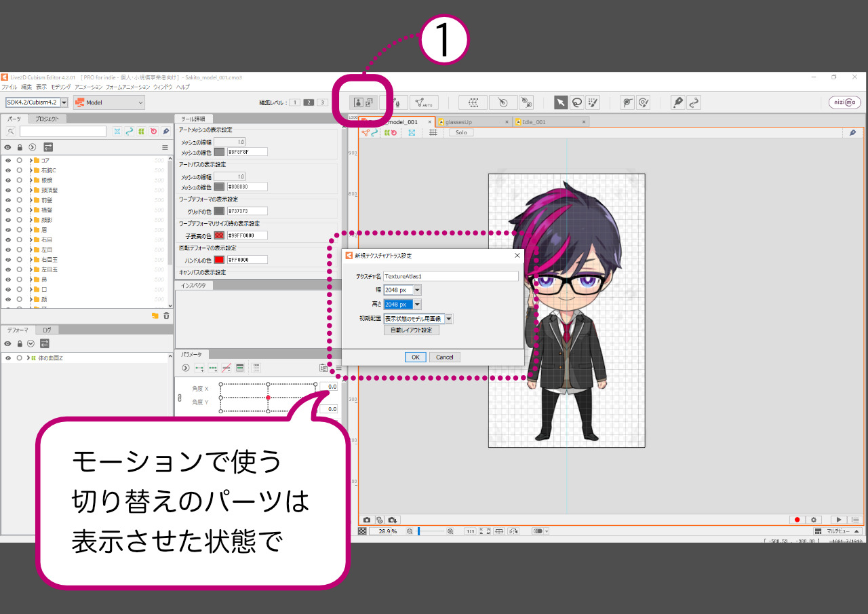Select the brush selection tool
This screenshot has height=614, width=868.
(593, 102)
